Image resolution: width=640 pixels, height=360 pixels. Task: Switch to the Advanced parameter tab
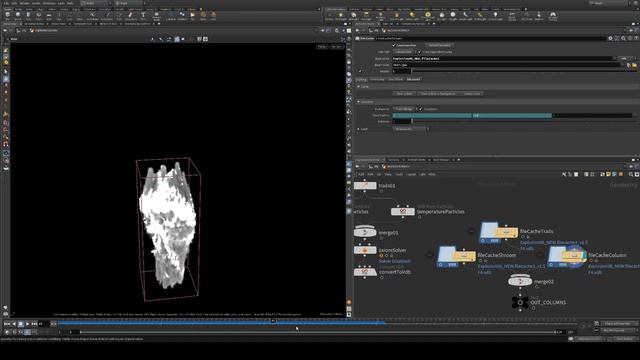(413, 80)
